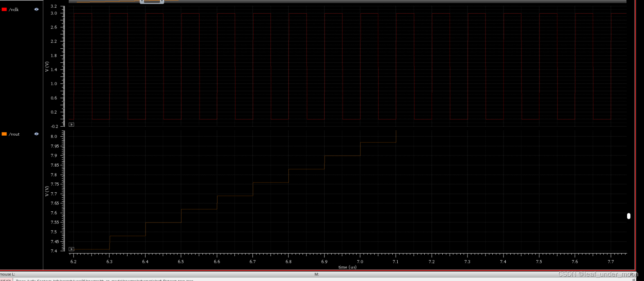Toggle visibility eye of /vout trace
Viewport: 644px width, 281px height.
tap(36, 134)
